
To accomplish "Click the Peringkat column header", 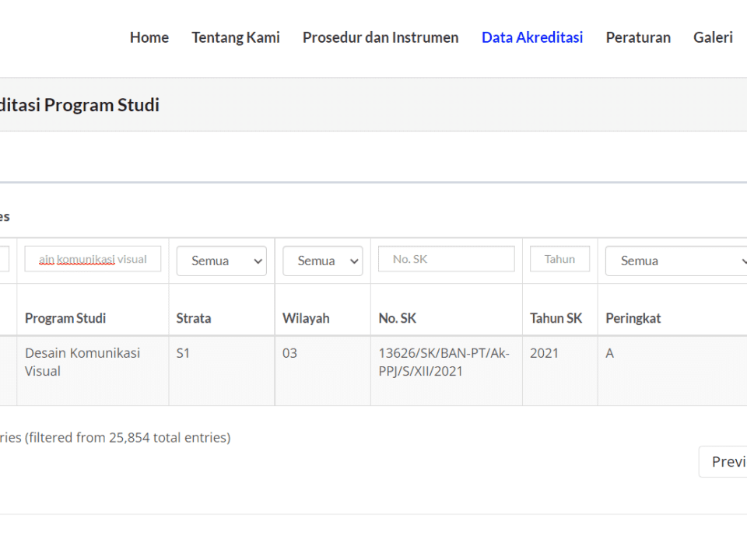I will coord(633,318).
